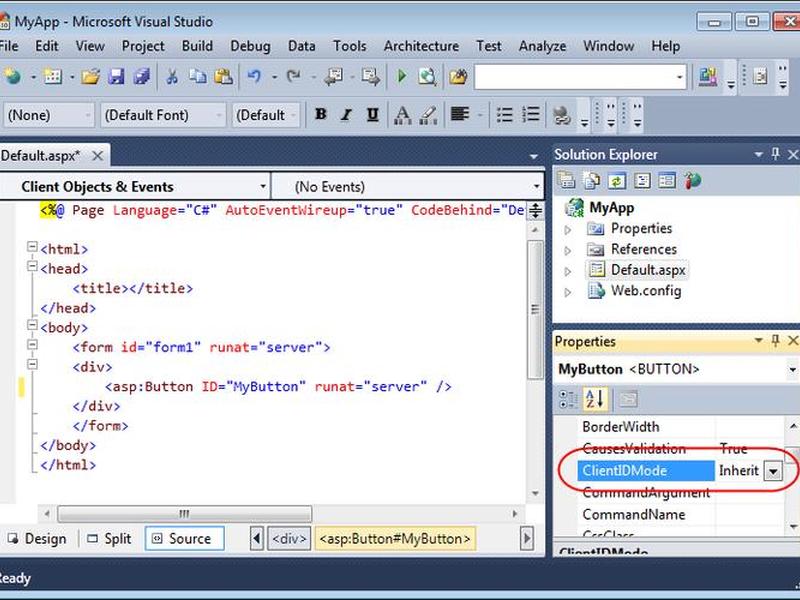Click the <asp:Button#MyButton> tag navigator button
800x600 pixels.
[x=395, y=539]
